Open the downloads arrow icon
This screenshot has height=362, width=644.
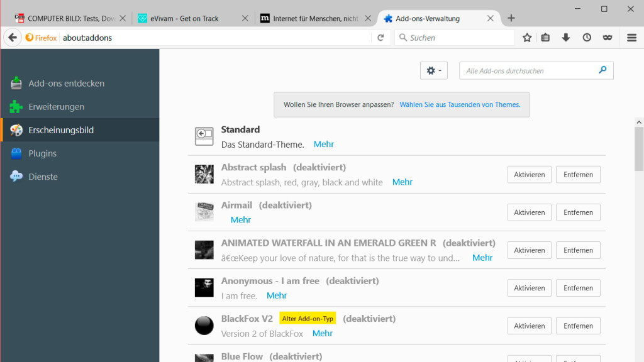(566, 38)
